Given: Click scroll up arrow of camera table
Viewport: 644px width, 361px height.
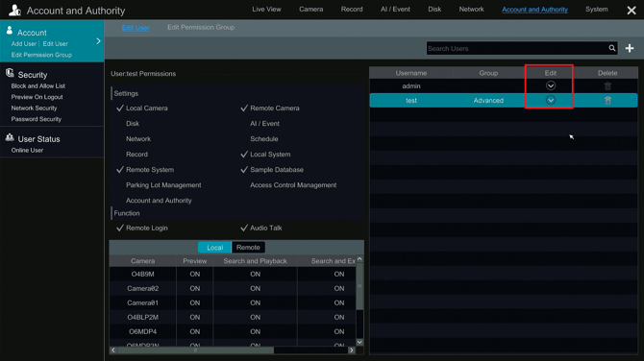Looking at the screenshot, I should coord(359,259).
